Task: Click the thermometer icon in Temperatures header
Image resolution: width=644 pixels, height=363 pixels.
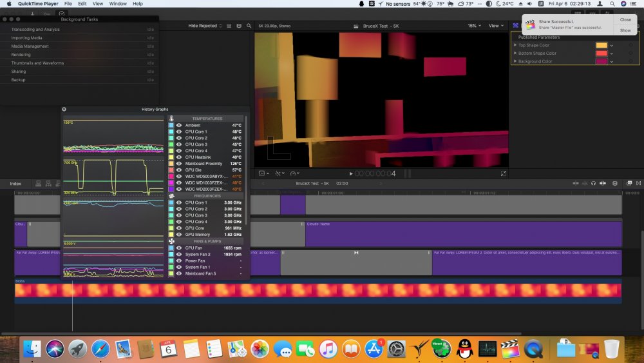Action: (172, 119)
